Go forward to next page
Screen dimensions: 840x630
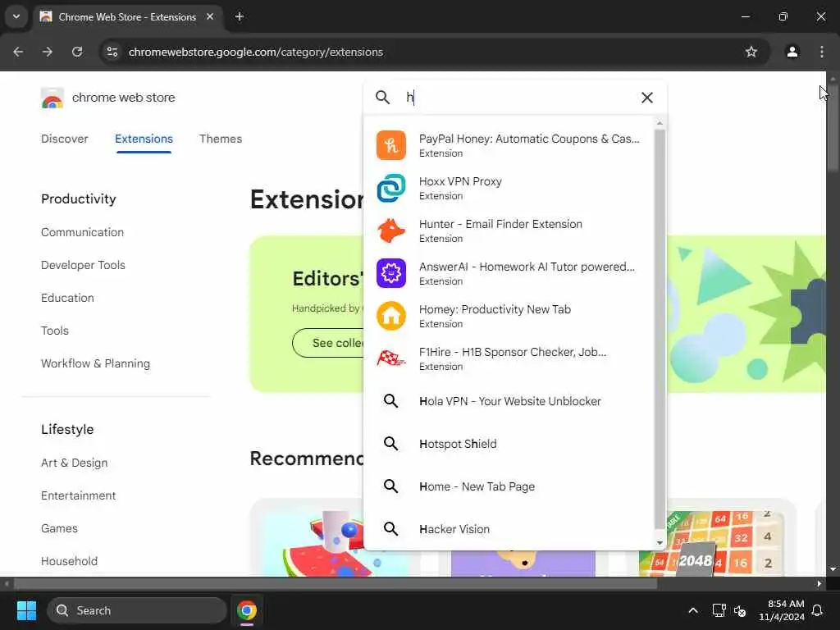[x=48, y=52]
